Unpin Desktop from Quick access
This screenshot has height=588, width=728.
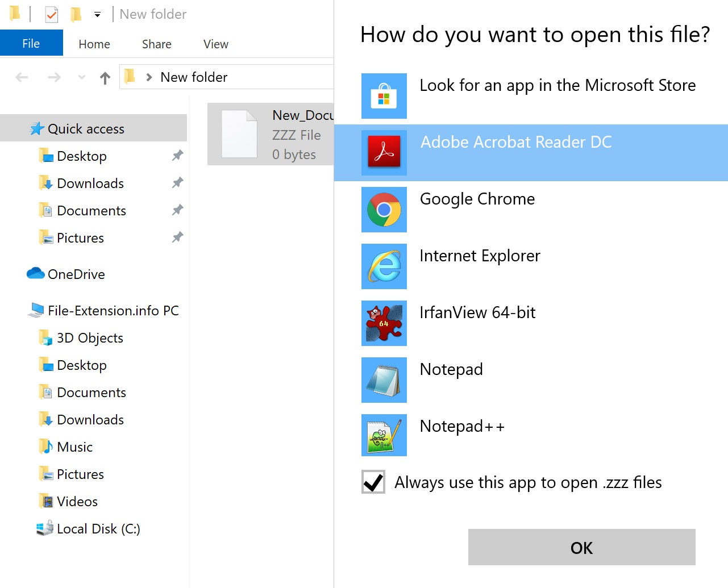[178, 155]
